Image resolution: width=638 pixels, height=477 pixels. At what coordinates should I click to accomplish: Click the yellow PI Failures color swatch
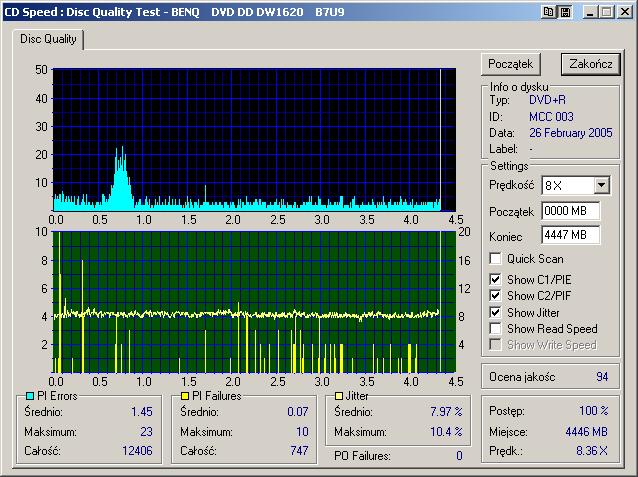185,396
